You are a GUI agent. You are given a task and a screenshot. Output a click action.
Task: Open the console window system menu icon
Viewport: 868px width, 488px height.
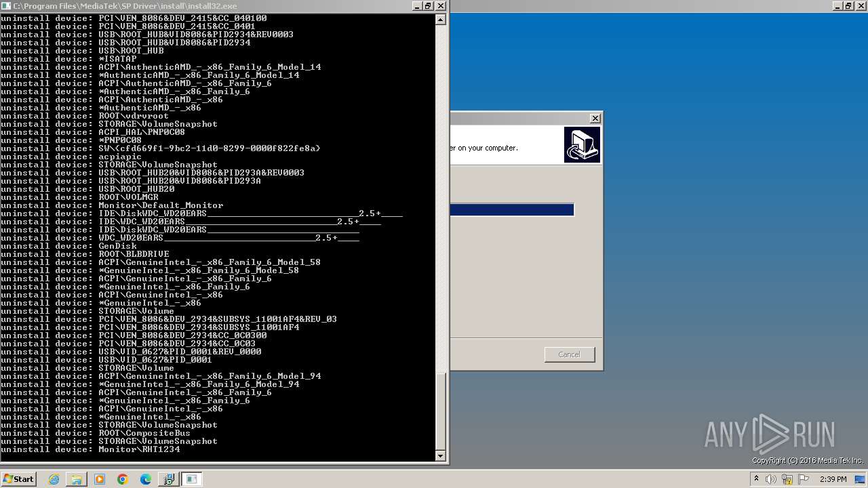pyautogui.click(x=6, y=5)
